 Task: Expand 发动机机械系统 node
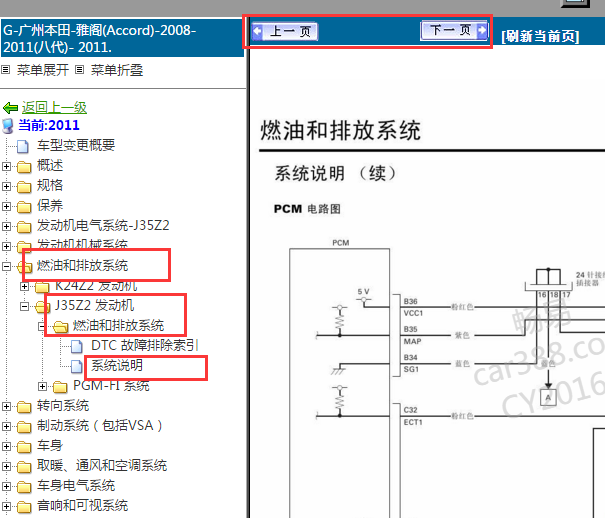point(6,246)
